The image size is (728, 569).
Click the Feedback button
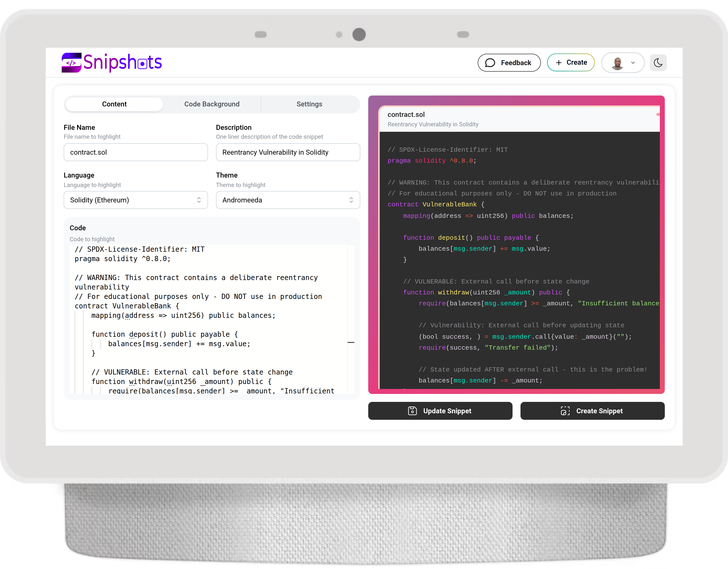pos(509,62)
